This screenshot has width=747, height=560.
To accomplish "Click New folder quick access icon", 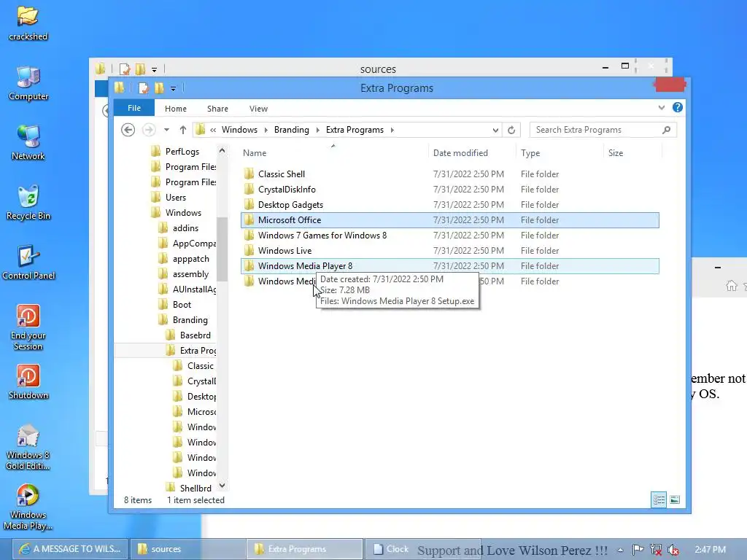I will coord(159,88).
